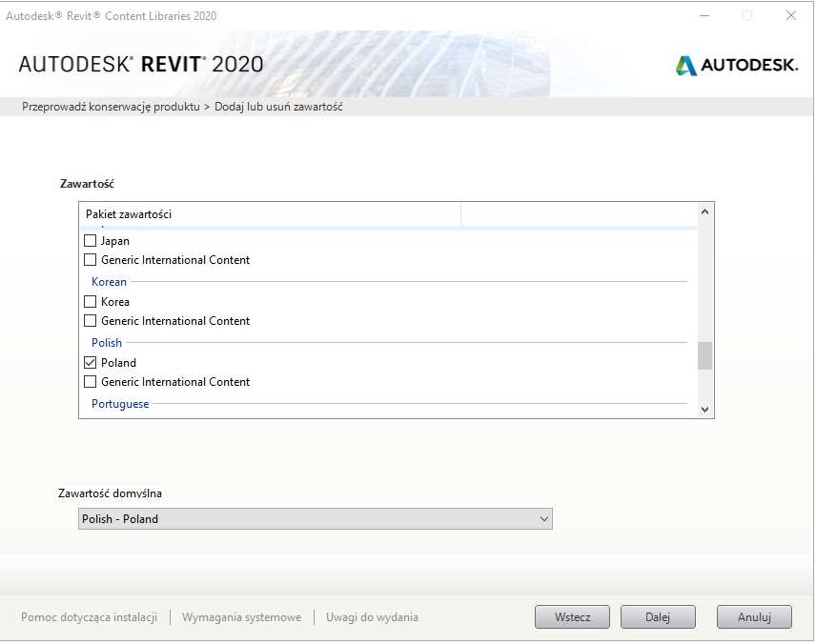The image size is (816, 644).
Task: Enable Generic International Content under Japan
Action: coord(91,260)
